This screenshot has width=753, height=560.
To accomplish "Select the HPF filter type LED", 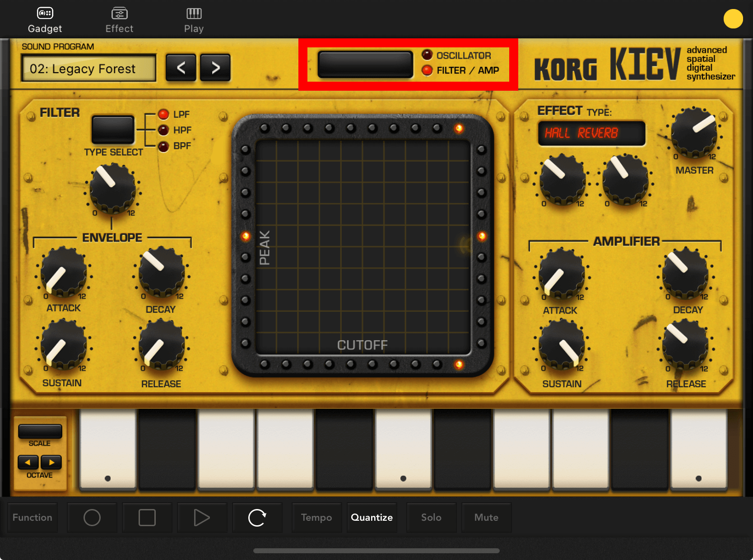I will point(163,130).
